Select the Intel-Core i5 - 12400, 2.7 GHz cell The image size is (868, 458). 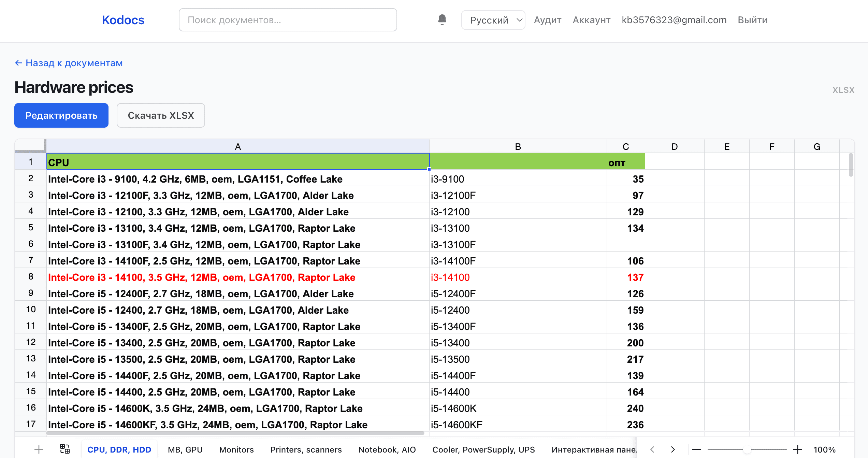(238, 309)
